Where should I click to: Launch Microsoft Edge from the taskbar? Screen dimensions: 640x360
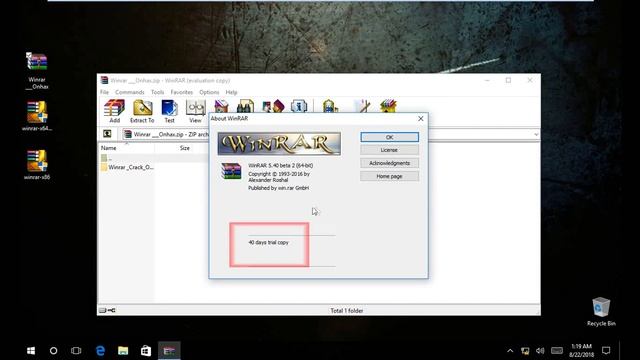tap(100, 351)
